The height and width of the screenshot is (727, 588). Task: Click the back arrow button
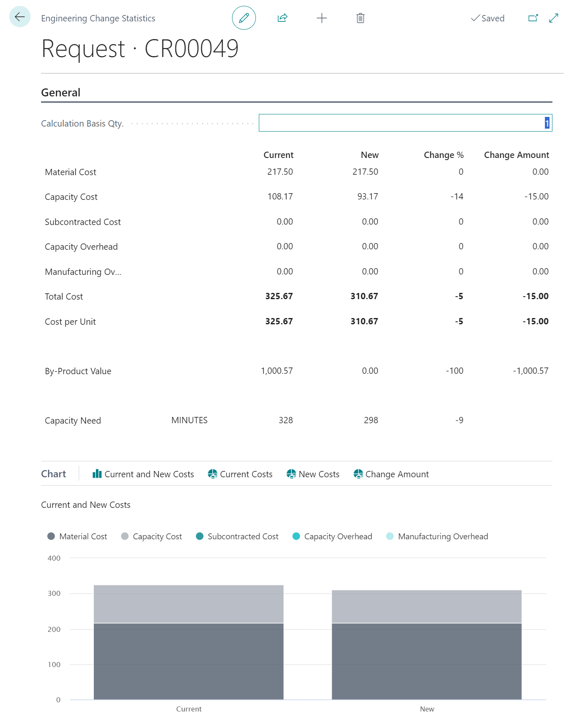click(x=20, y=17)
